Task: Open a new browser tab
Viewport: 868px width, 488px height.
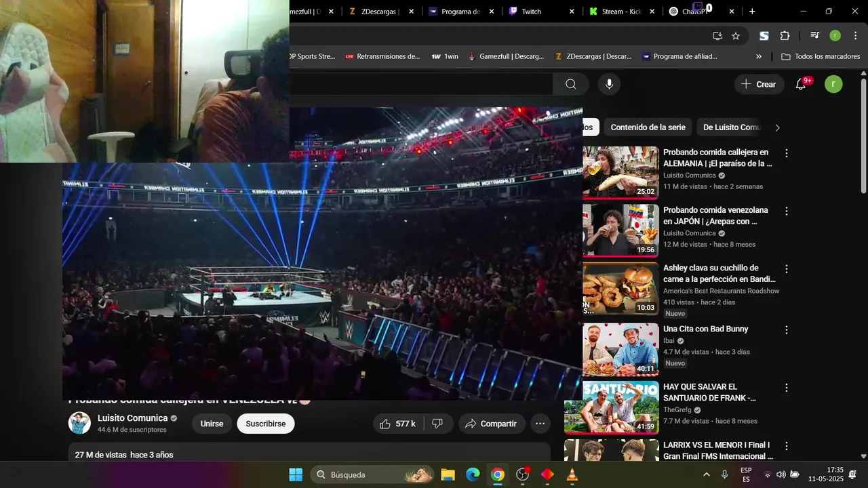Action: pos(752,12)
